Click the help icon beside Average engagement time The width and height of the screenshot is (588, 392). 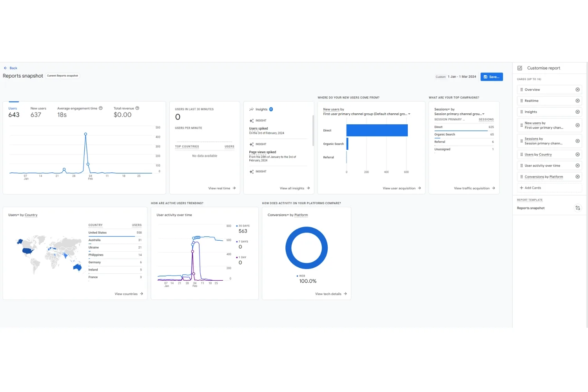(101, 108)
